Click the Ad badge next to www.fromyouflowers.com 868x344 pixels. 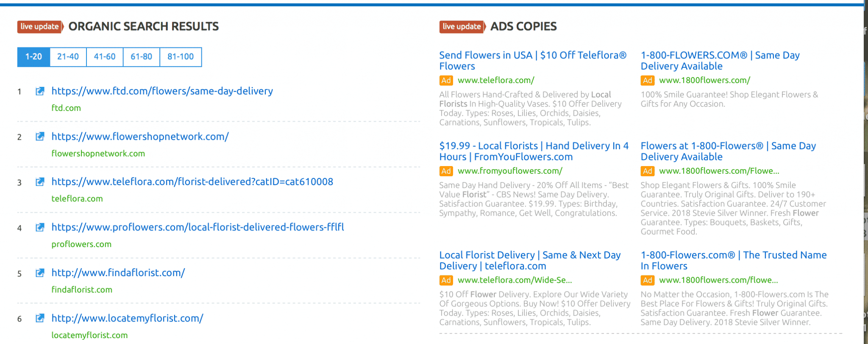point(446,171)
